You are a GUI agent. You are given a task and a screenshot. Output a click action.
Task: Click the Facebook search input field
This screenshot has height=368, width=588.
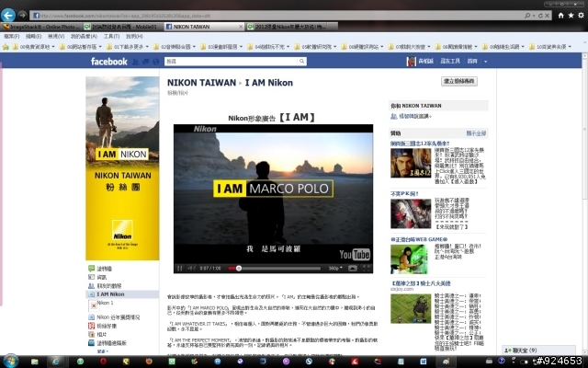pyautogui.click(x=231, y=62)
